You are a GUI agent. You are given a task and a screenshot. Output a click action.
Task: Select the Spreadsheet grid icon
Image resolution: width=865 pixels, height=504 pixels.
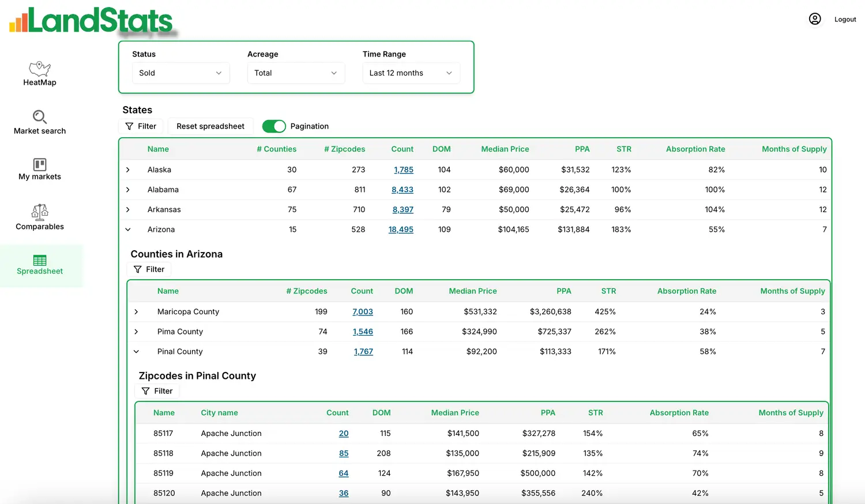tap(40, 261)
